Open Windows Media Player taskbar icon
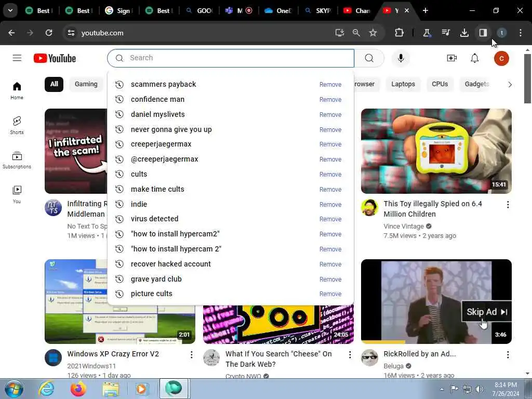This screenshot has width=532, height=399. point(142,389)
